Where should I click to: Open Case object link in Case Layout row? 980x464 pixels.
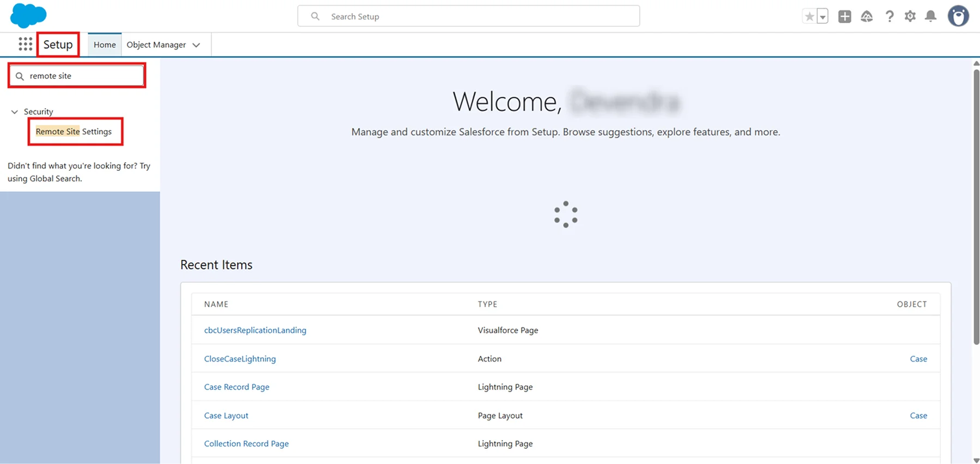918,415
